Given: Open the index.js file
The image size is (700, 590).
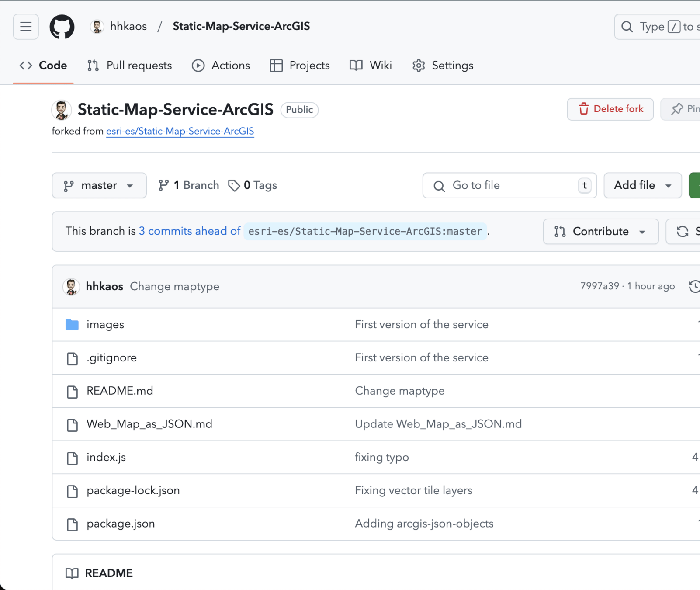Looking at the screenshot, I should coord(106,457).
